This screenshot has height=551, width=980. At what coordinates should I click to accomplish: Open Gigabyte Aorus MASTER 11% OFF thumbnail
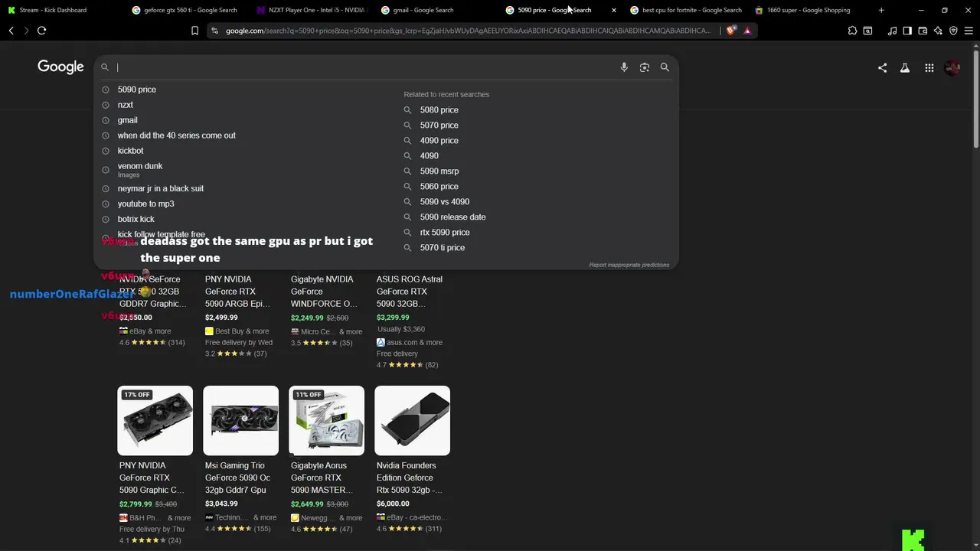tap(326, 420)
